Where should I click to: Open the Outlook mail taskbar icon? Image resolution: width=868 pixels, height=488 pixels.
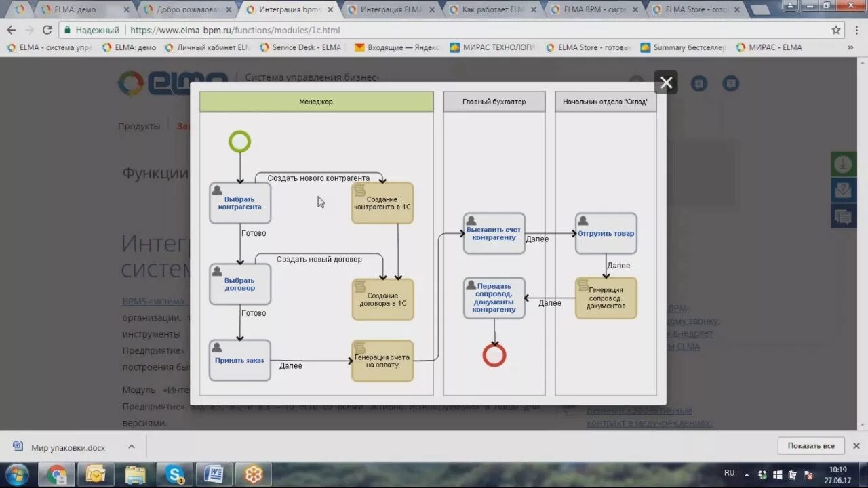[x=96, y=474]
